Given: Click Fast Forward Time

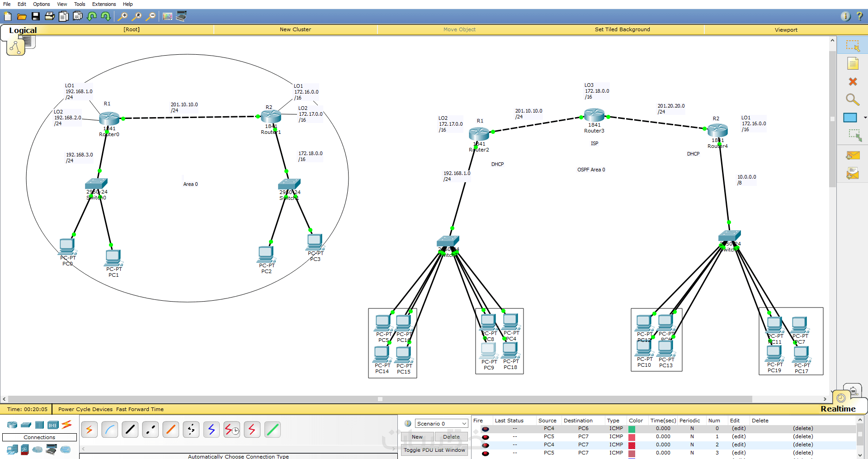Looking at the screenshot, I should click(x=140, y=409).
